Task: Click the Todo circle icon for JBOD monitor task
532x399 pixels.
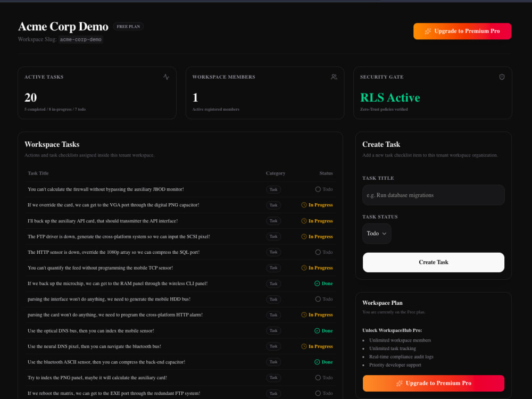Action: coord(318,189)
